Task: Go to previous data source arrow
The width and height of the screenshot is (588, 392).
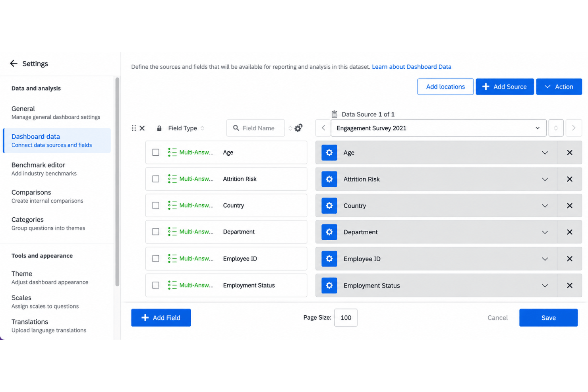Action: click(x=323, y=128)
